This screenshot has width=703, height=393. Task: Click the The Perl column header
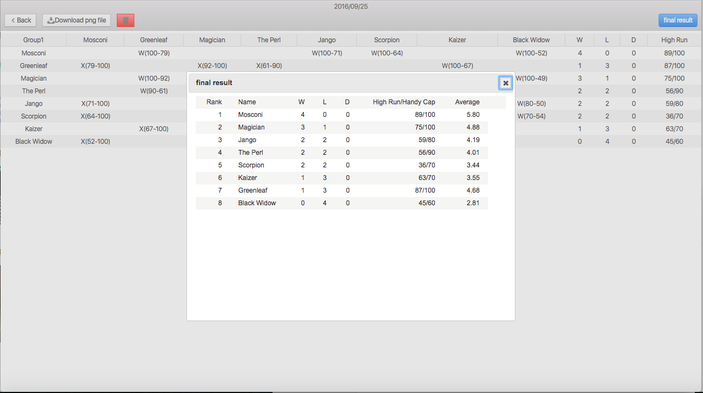click(x=269, y=40)
